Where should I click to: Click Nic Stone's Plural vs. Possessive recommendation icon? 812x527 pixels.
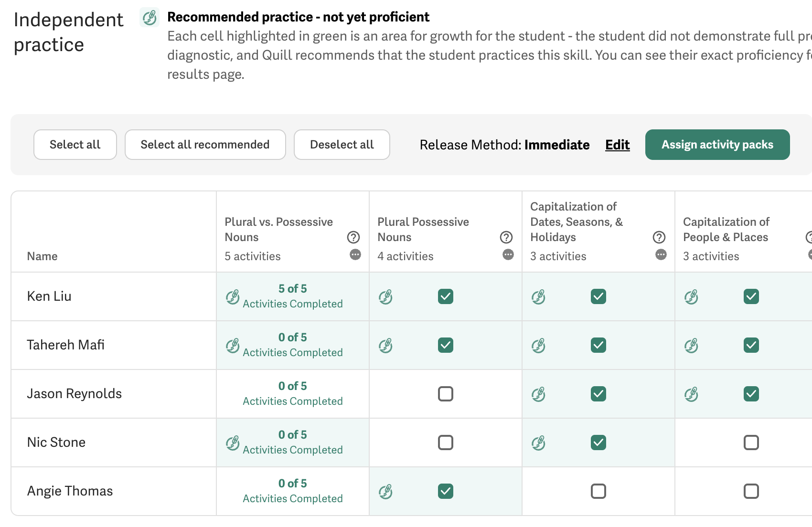click(233, 443)
